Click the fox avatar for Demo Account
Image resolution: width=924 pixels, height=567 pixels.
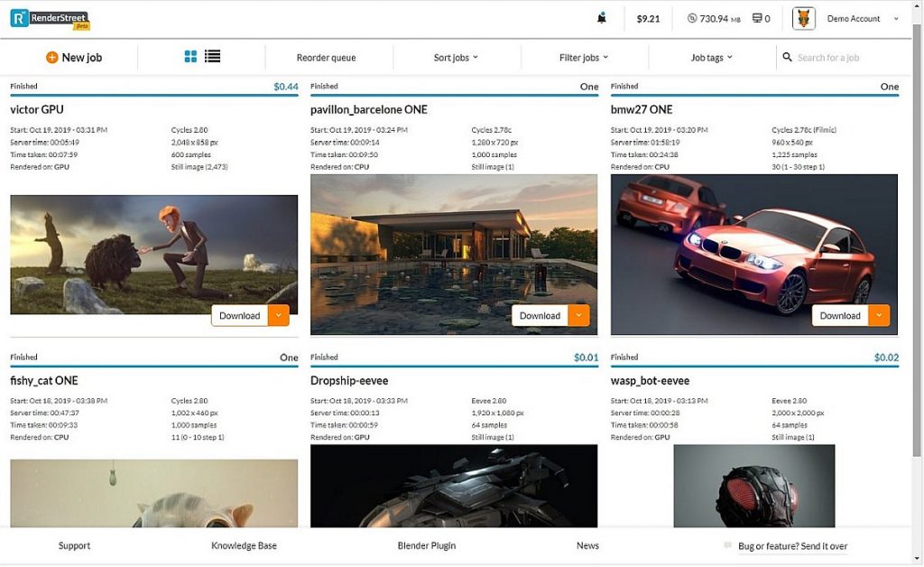tap(802, 17)
